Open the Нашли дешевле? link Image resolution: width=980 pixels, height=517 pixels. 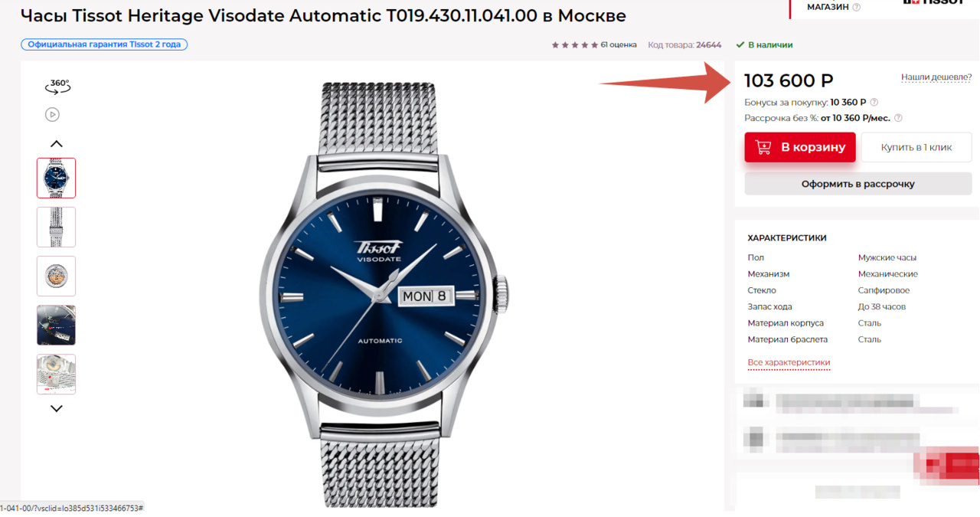click(936, 77)
